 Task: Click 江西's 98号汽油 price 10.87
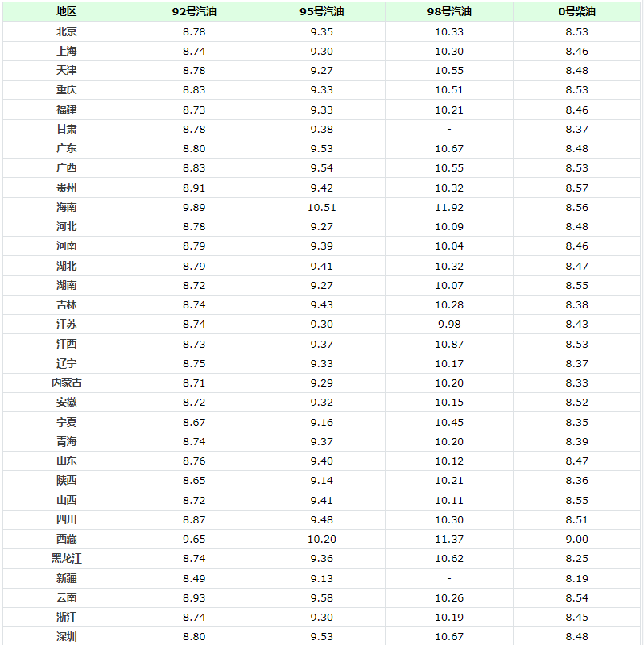449,344
